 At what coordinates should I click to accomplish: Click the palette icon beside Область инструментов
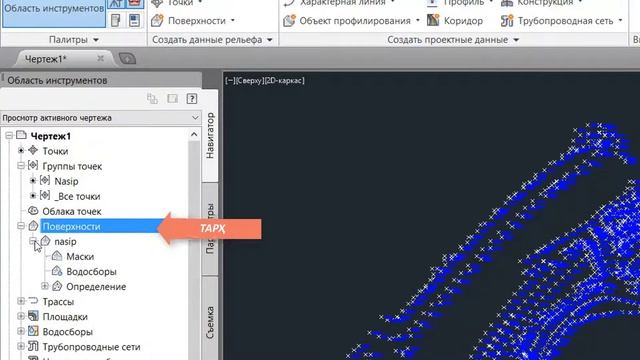(x=116, y=20)
